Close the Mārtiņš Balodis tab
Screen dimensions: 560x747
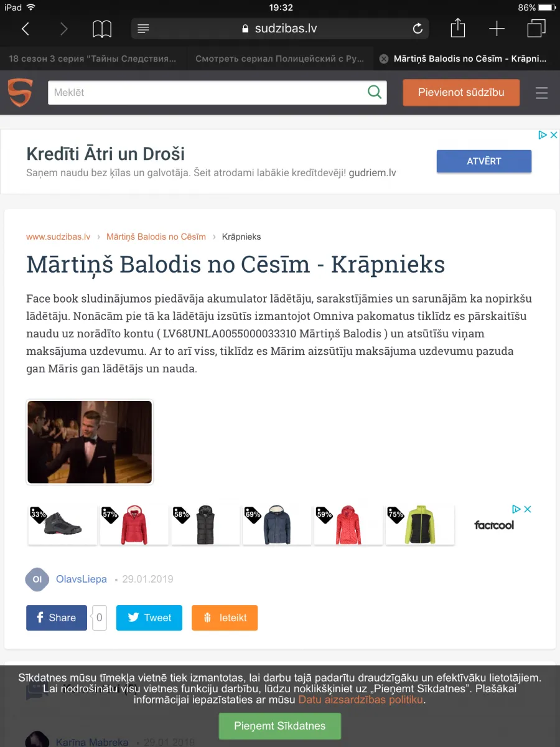(384, 59)
